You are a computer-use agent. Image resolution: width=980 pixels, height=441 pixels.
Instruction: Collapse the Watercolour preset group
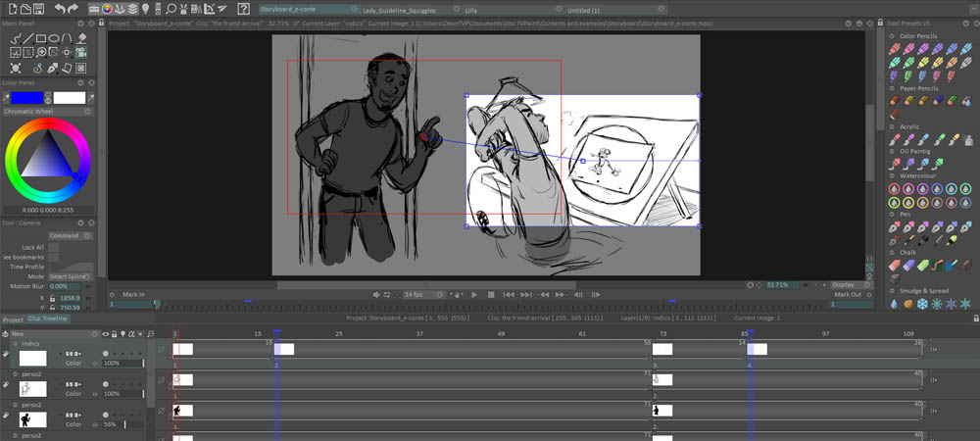[x=894, y=176]
